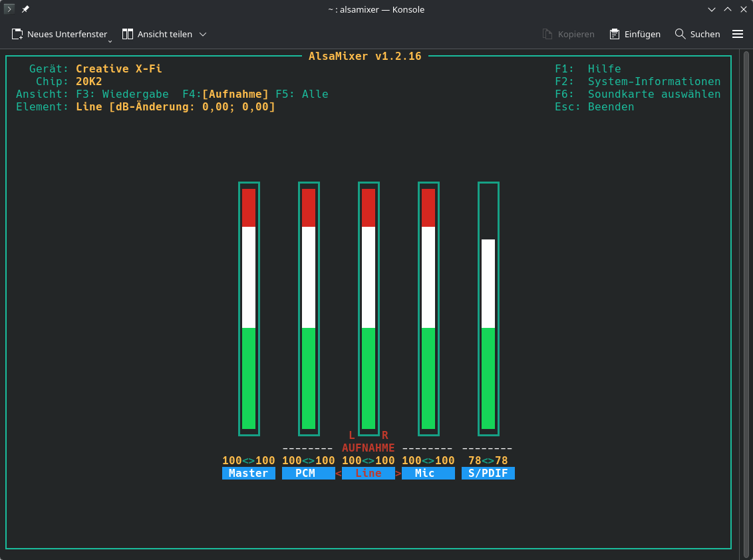Click the Mic capture dashes indicator
This screenshot has height=560, width=753.
tap(428, 448)
